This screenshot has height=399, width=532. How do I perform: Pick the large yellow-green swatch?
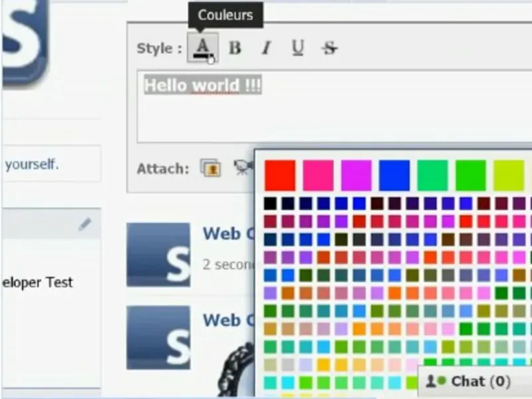[509, 176]
